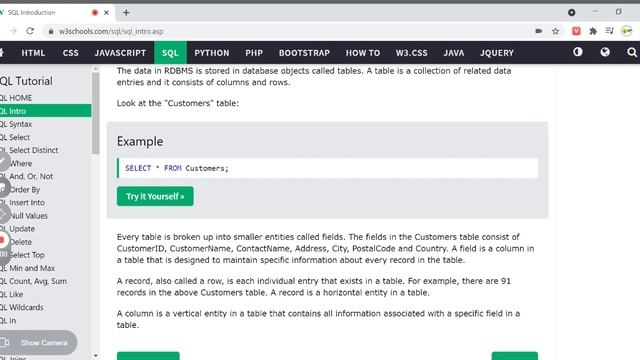Open the CSS tutorial in navbar
This screenshot has height=360, width=640.
(x=71, y=53)
